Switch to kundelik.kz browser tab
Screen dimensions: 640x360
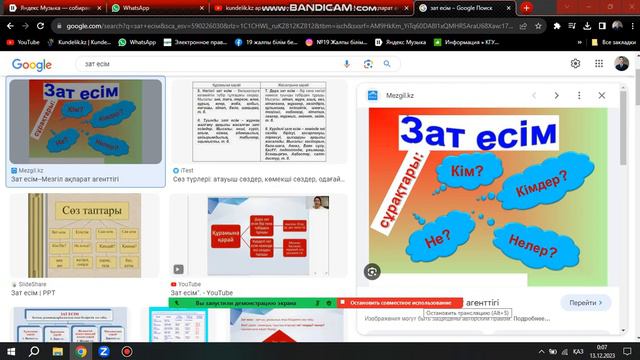[x=312, y=8]
